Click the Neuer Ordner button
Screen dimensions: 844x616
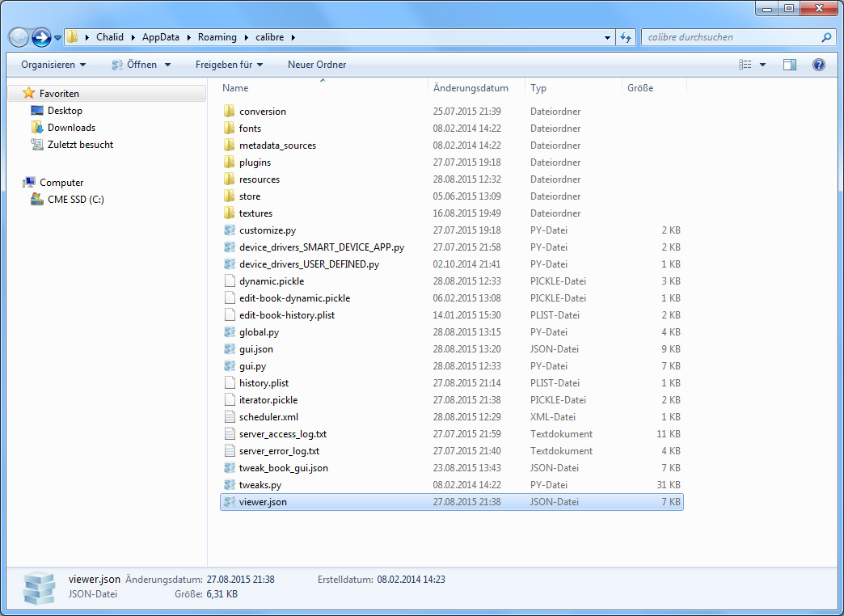coord(317,65)
